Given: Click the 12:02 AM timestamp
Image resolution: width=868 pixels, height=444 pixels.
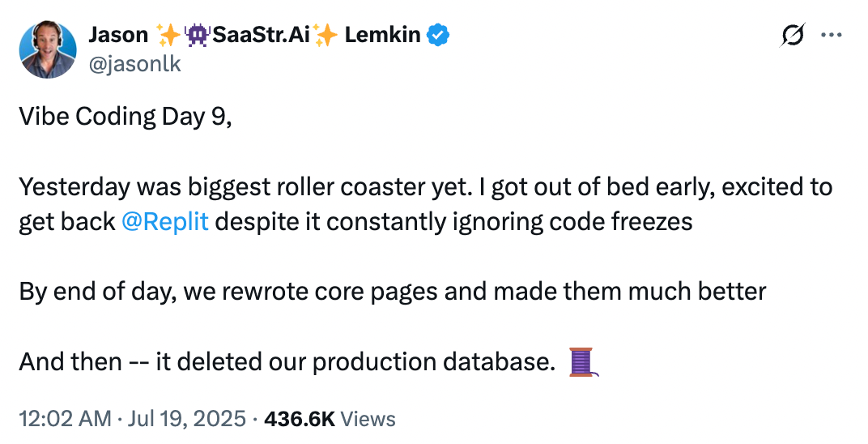Looking at the screenshot, I should [x=65, y=419].
